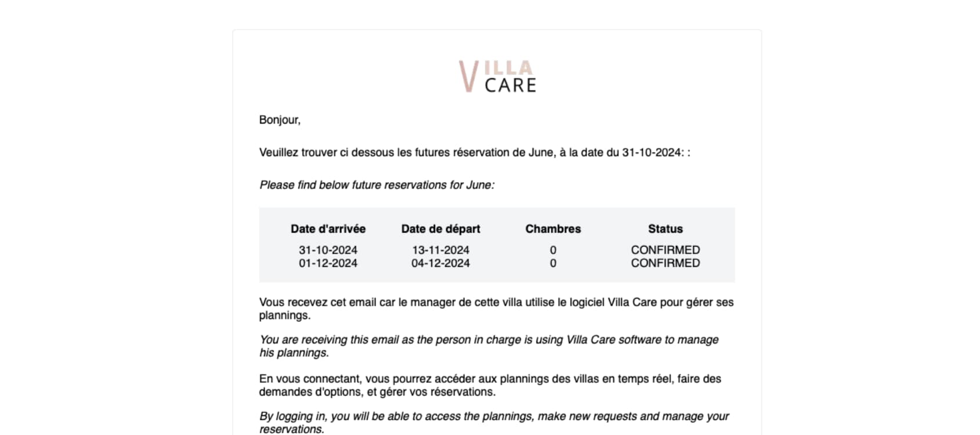Click the "Chambres" column header
Screen dimensions: 980x435
click(x=553, y=229)
